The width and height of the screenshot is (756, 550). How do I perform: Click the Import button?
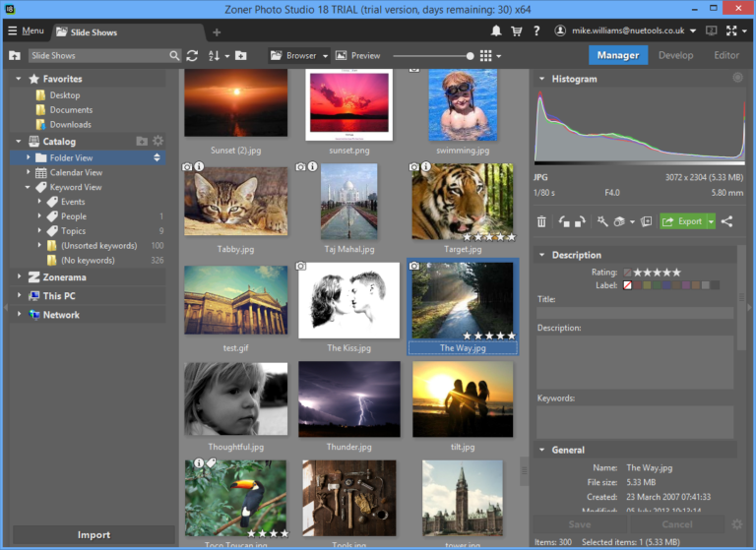click(94, 534)
